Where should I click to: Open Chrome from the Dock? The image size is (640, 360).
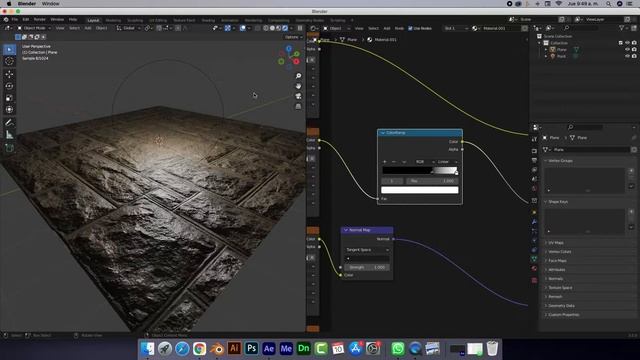pos(200,349)
